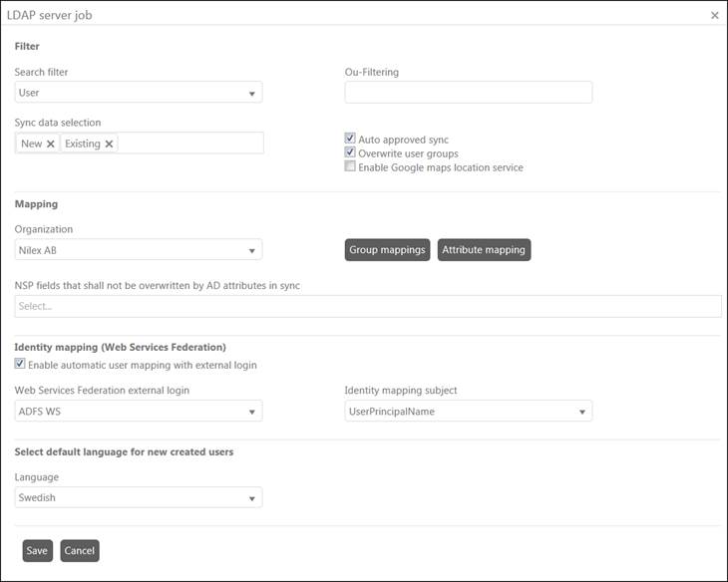The width and height of the screenshot is (728, 582).
Task: Open Attribute mapping
Action: (x=484, y=249)
